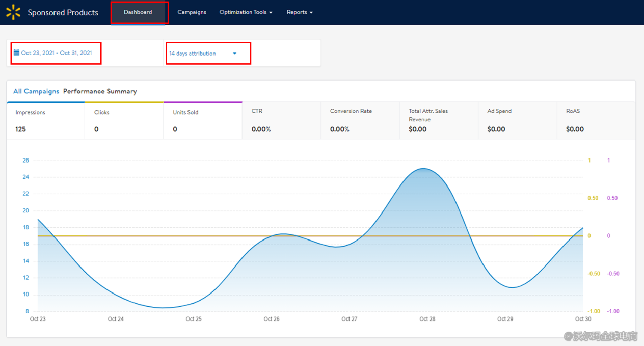Click the Walmart spark logo icon
This screenshot has height=346, width=644.
click(13, 12)
